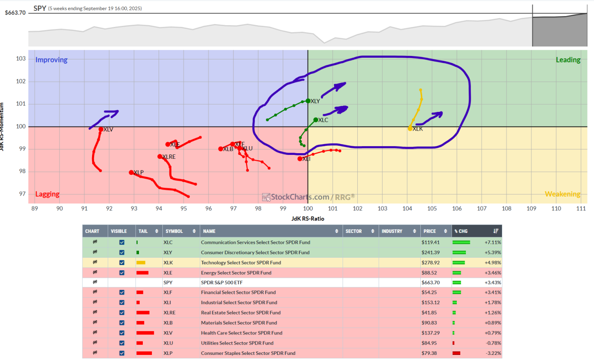Hide XLK from the RRG chart
This screenshot has width=594, height=364.
(x=122, y=262)
